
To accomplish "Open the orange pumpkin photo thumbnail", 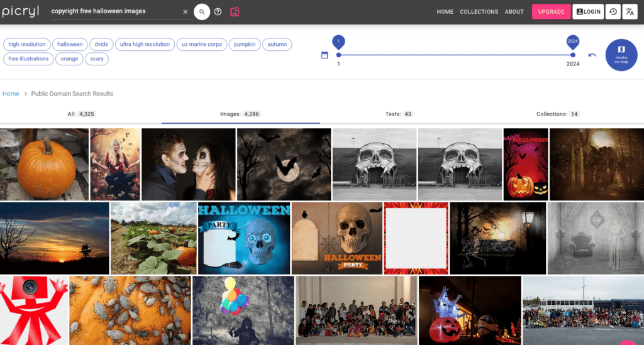I will click(x=44, y=164).
